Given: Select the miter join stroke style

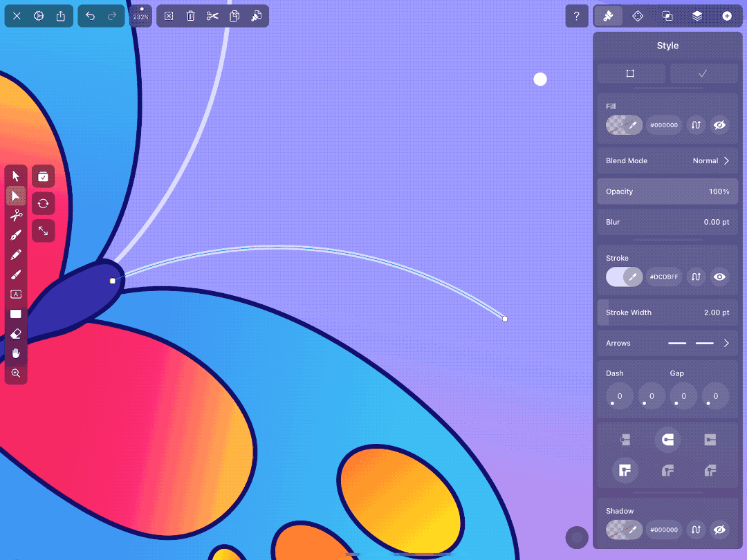Looking at the screenshot, I should point(625,471).
